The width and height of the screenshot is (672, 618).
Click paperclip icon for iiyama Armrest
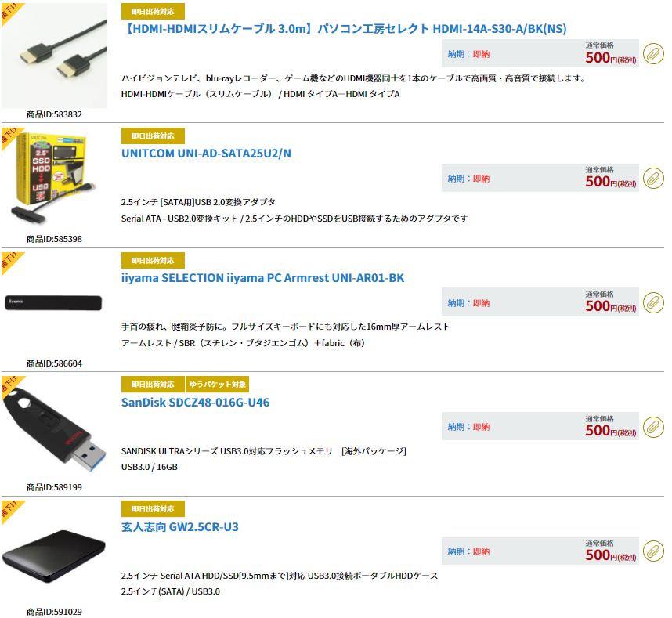[653, 303]
